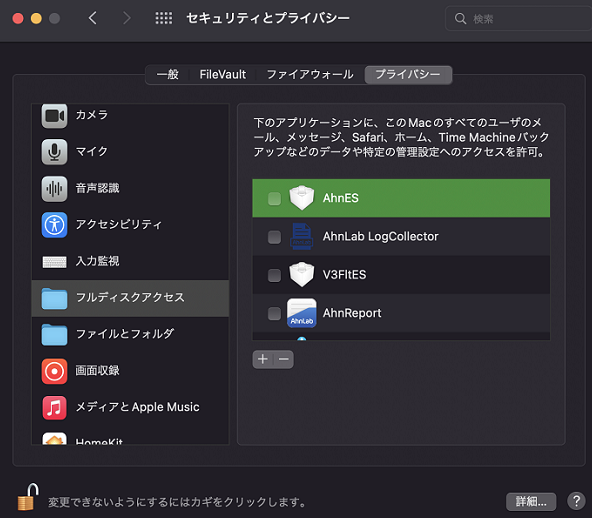Select the Accessibility (アクセシビリティ) icon
The height and width of the screenshot is (518, 592).
(54, 225)
